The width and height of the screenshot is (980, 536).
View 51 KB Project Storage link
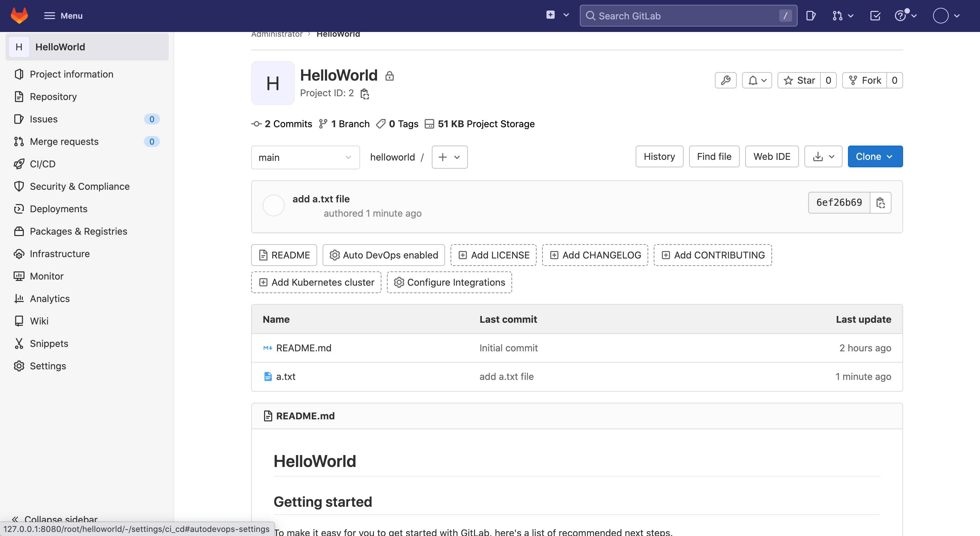[x=479, y=124]
